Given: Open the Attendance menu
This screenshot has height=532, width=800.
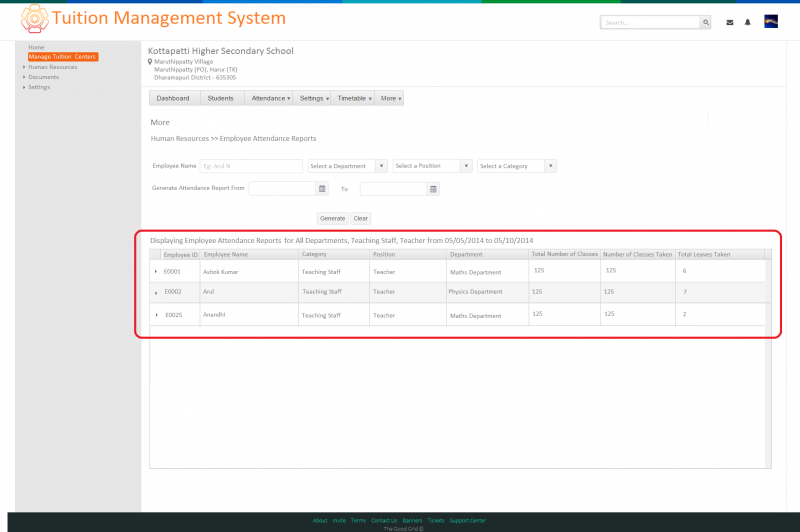Looking at the screenshot, I should [x=269, y=98].
